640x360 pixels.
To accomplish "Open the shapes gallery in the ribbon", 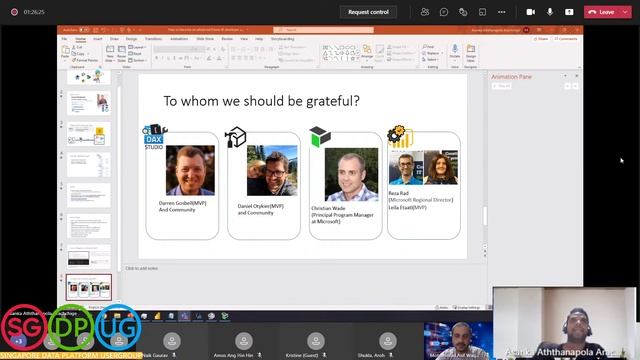I will (x=341, y=53).
